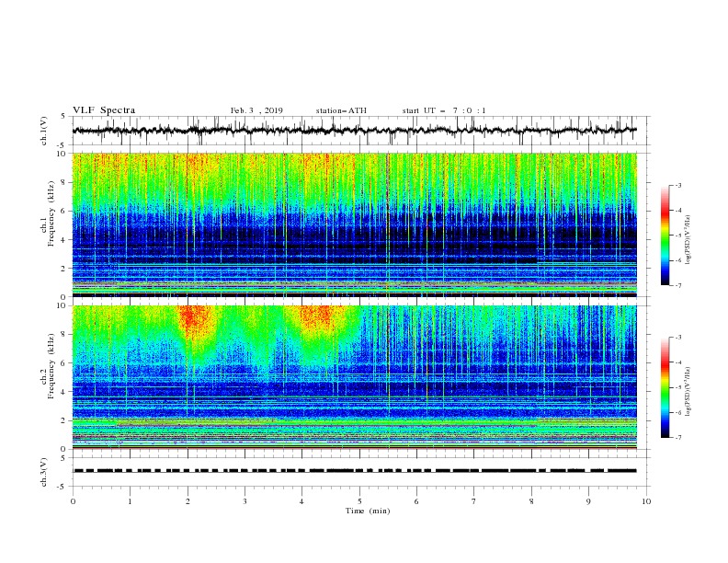This screenshot has height=563, width=728.
Task: Click the time axis tick label "3"
Action: (245, 501)
